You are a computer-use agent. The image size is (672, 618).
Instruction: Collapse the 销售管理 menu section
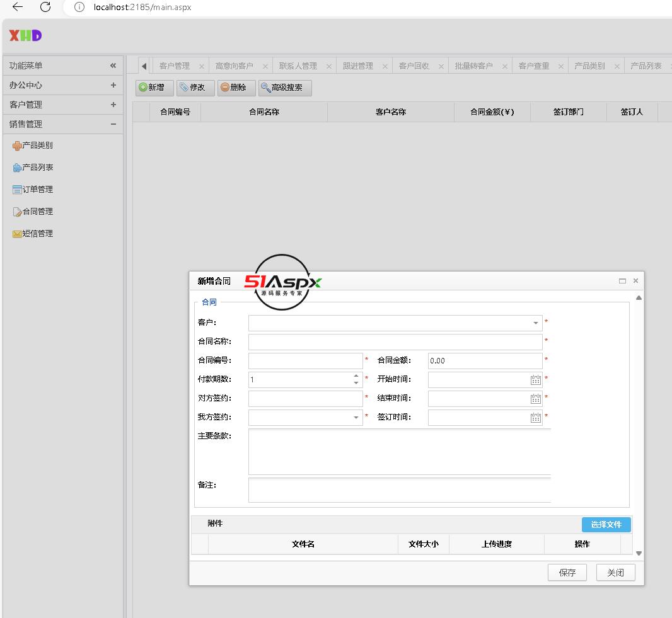[113, 124]
